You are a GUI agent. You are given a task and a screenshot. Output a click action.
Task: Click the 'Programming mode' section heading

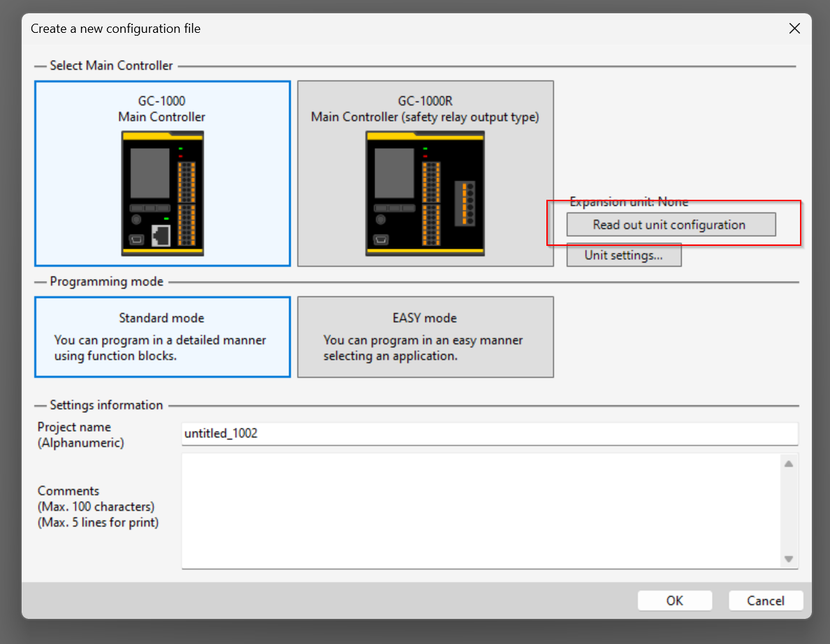click(106, 281)
